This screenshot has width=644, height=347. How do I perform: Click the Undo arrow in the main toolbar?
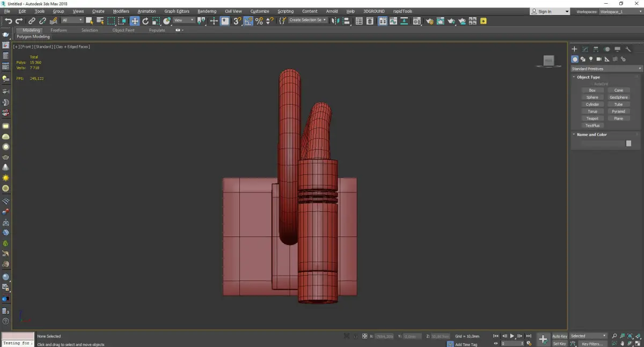click(8, 21)
